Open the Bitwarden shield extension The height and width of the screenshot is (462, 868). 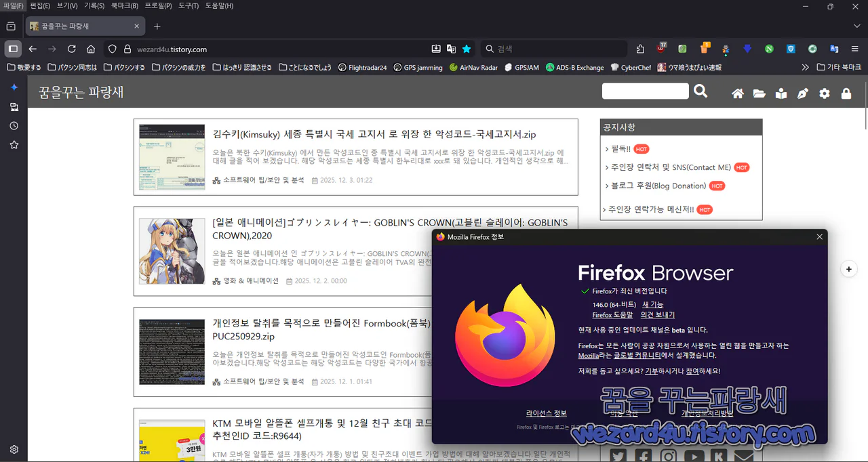coord(791,49)
